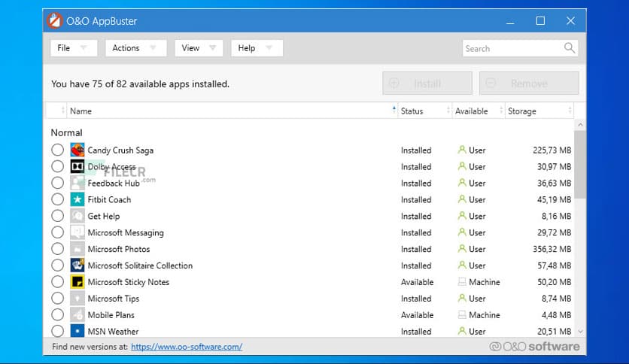629x364 pixels.
Task: Click the Microsoft Photos app icon
Action: [77, 248]
